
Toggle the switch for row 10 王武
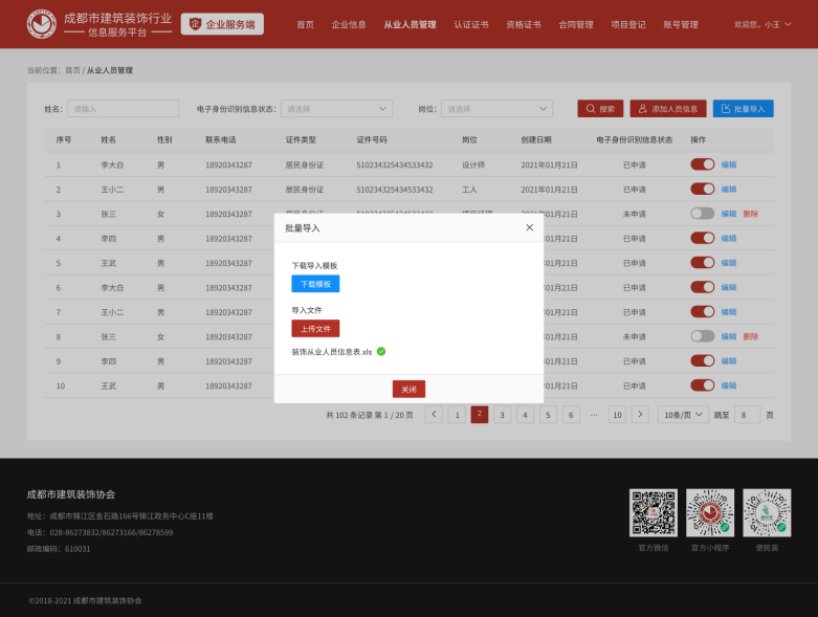[702, 385]
